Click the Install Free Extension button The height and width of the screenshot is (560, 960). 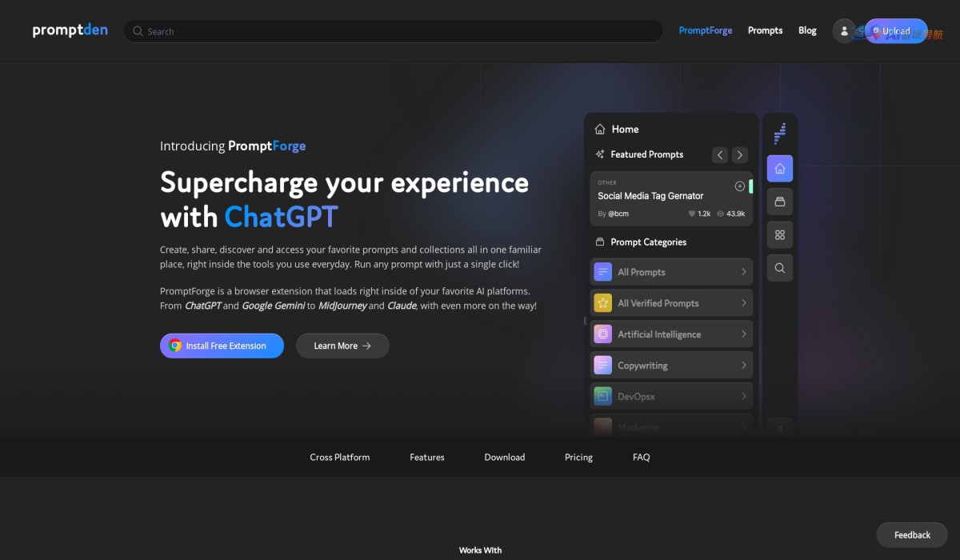pyautogui.click(x=222, y=346)
